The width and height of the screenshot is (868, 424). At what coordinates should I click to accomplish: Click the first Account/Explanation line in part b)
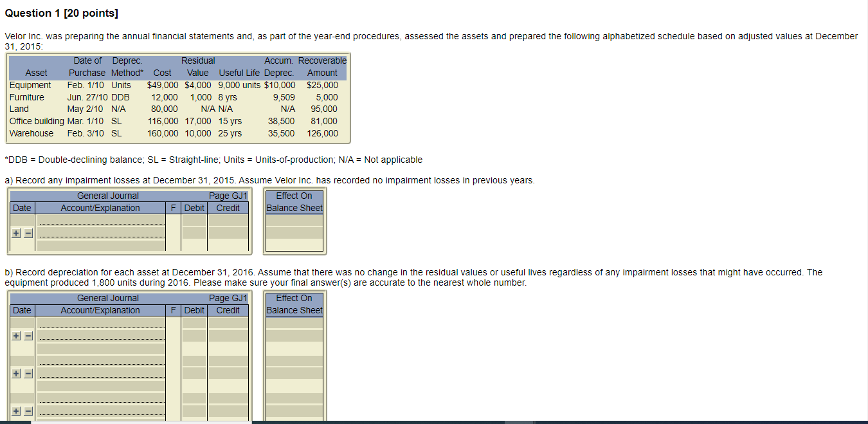[x=101, y=322]
